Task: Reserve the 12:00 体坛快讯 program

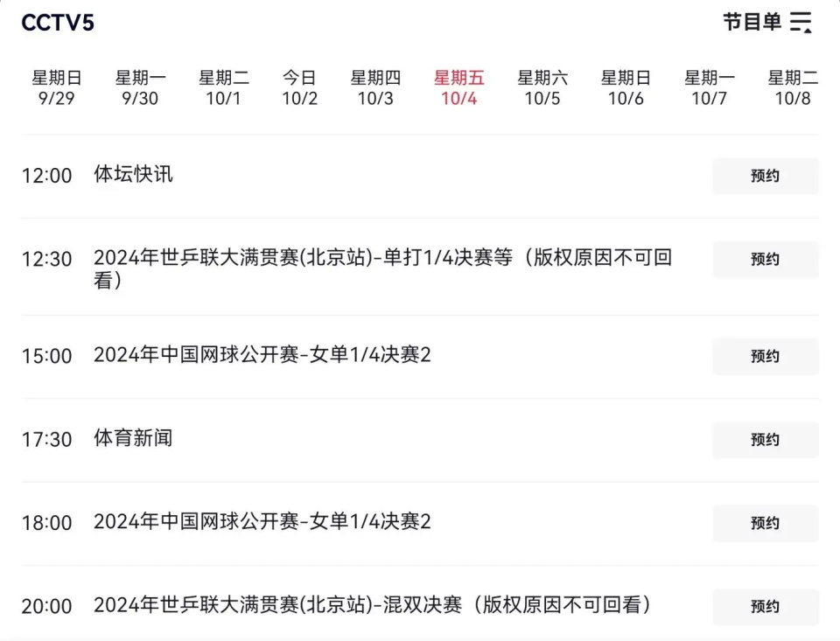Action: click(x=765, y=176)
